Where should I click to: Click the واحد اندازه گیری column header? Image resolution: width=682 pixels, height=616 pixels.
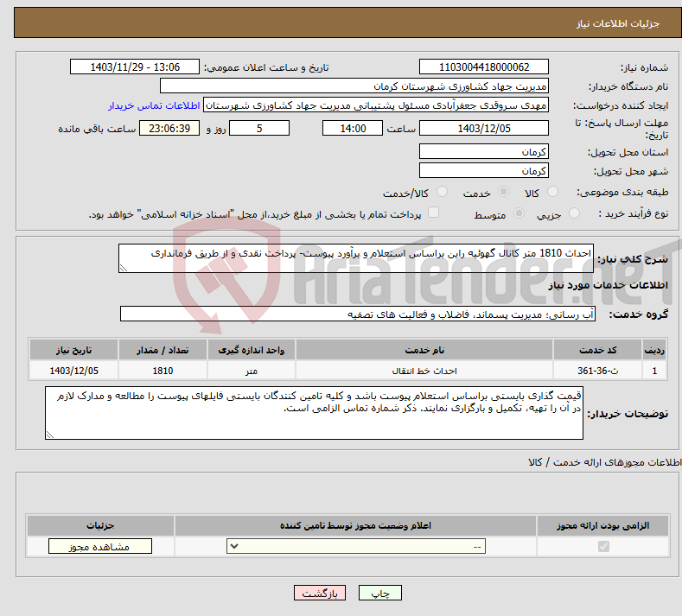[x=252, y=350]
